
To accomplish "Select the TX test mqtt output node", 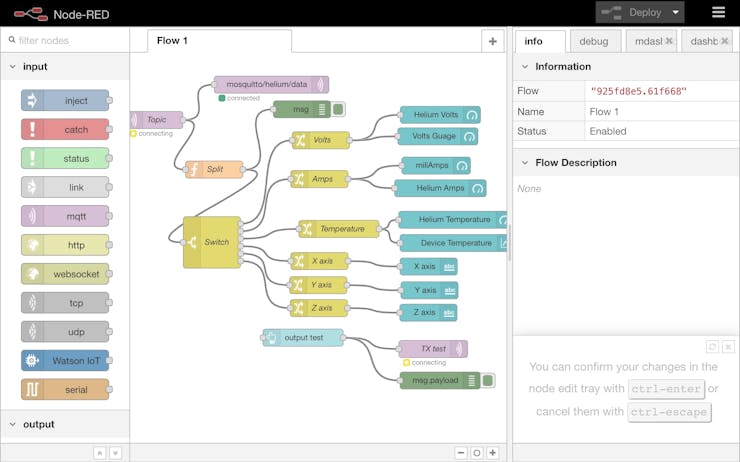I will point(433,349).
